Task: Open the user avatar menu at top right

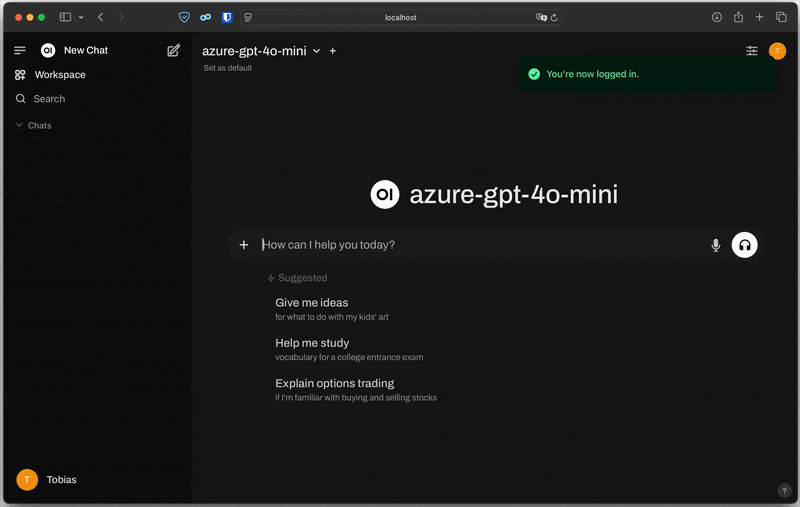Action: point(777,50)
